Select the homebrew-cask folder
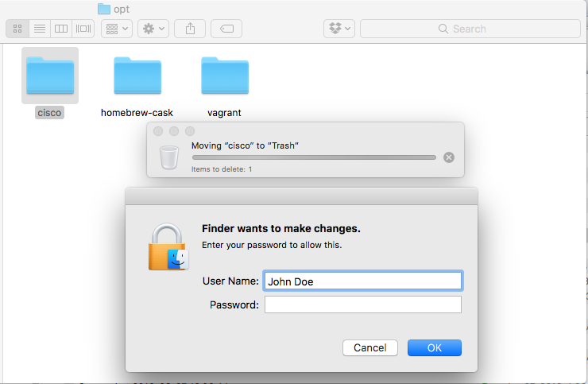 coord(137,76)
